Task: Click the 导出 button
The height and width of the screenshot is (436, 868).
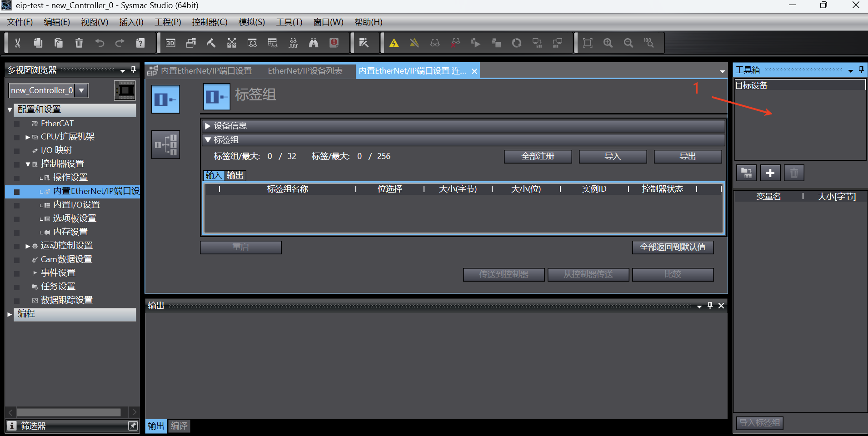Action: coord(688,156)
